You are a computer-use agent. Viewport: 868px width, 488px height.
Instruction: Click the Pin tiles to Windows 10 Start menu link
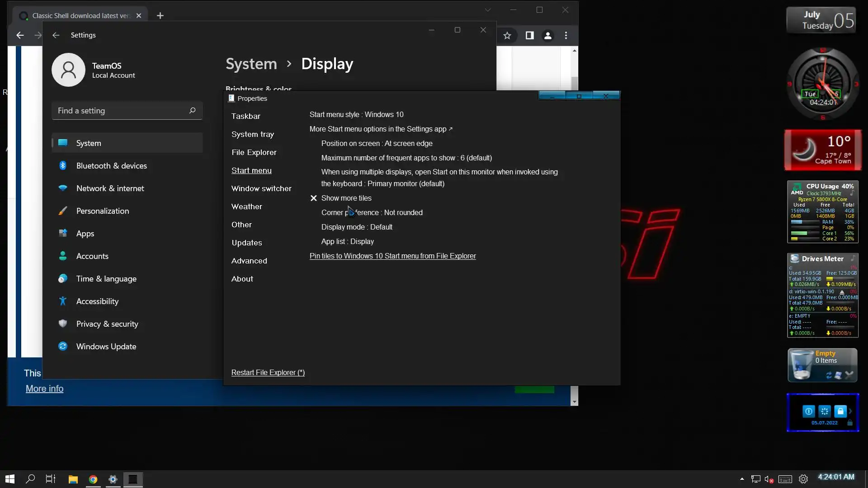point(392,256)
